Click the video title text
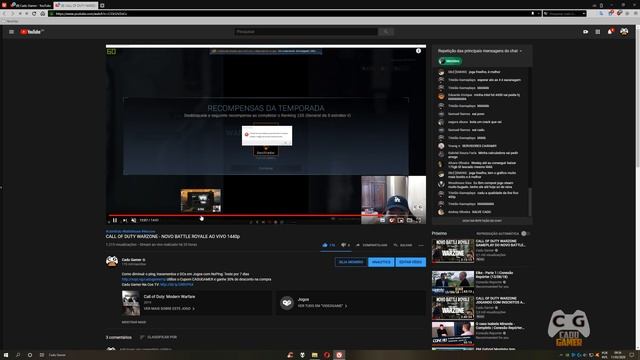This screenshot has height=360, width=640. pos(173,237)
